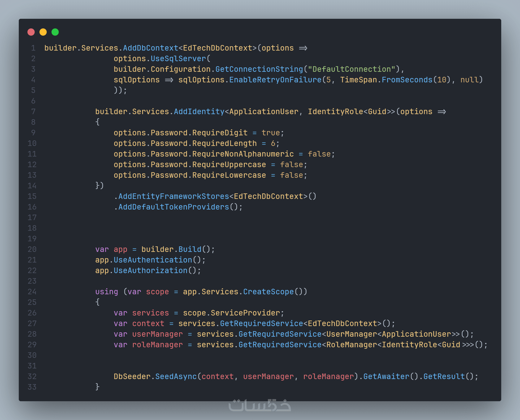
Task: Click the UseAuthentication method call
Action: [153, 260]
